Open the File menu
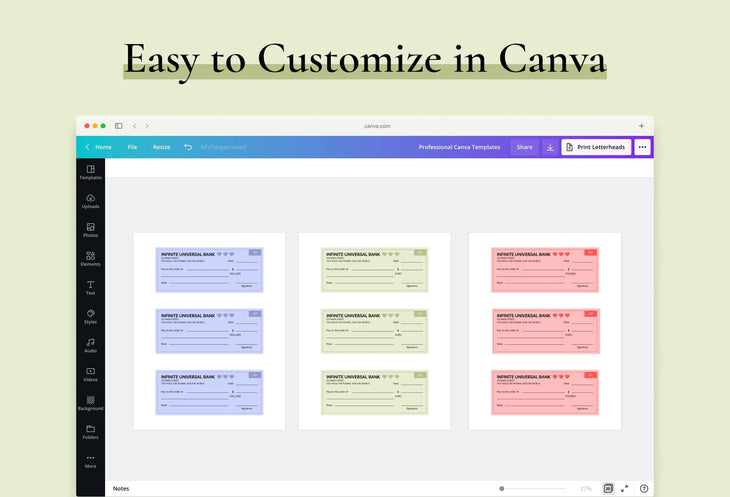 tap(132, 147)
